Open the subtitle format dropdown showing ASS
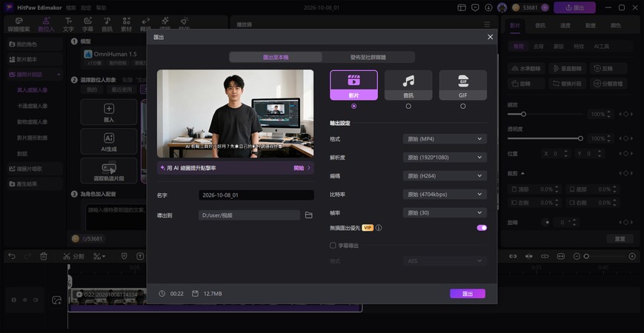 [x=445, y=261]
